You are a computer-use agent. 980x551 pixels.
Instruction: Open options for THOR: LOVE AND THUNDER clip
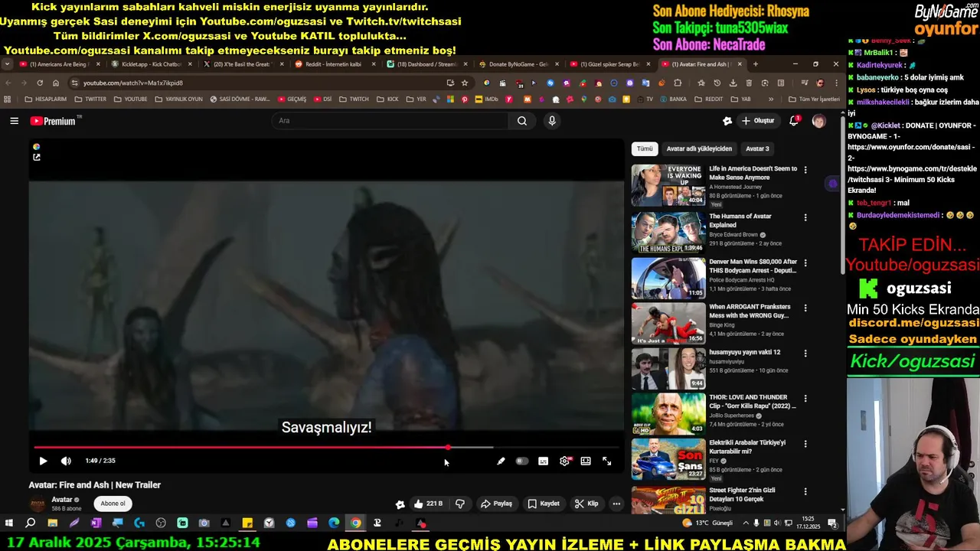[805, 399]
